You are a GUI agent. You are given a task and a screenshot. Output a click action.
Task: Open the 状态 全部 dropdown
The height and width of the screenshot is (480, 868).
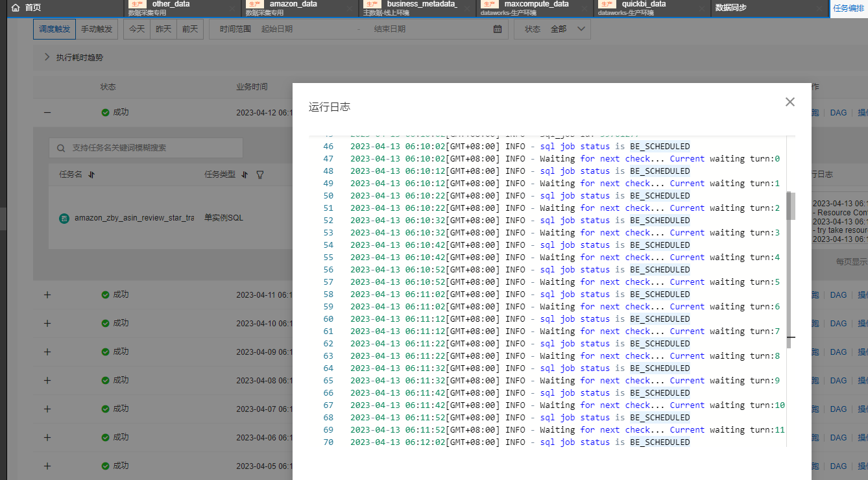tap(552, 29)
